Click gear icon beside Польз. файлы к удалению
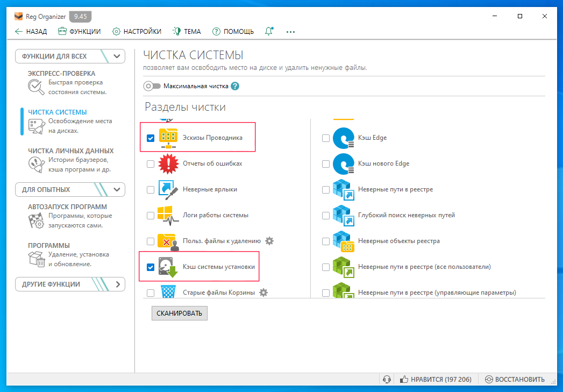The image size is (563, 392). (269, 241)
